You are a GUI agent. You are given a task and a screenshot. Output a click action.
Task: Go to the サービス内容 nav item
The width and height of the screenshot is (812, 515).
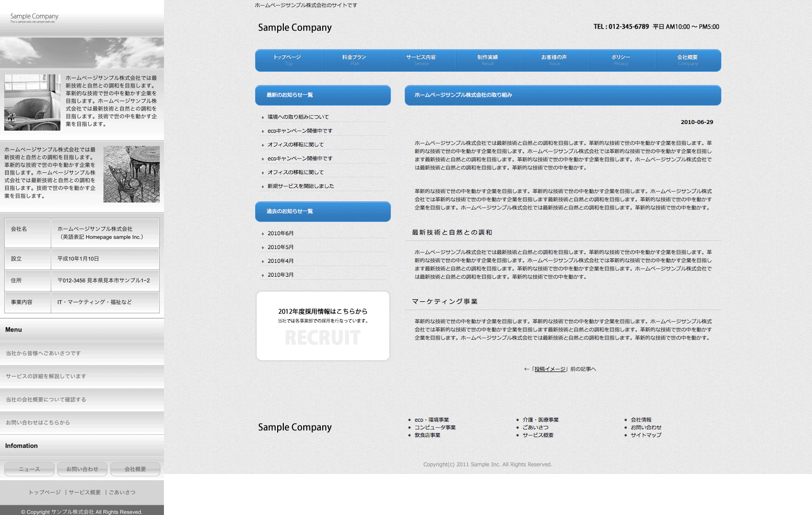pyautogui.click(x=421, y=60)
